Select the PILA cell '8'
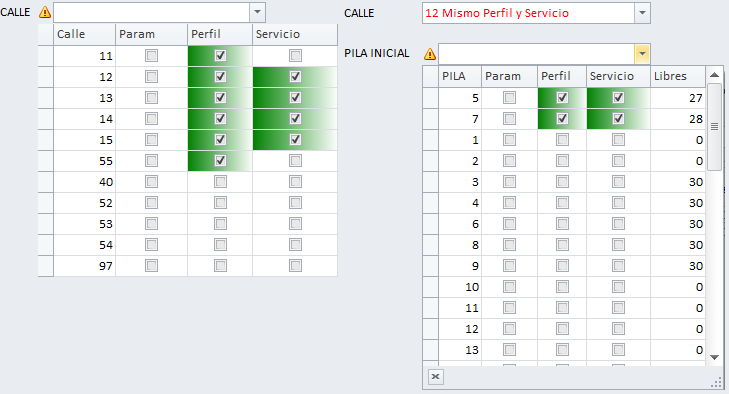The width and height of the screenshot is (729, 394). click(460, 245)
